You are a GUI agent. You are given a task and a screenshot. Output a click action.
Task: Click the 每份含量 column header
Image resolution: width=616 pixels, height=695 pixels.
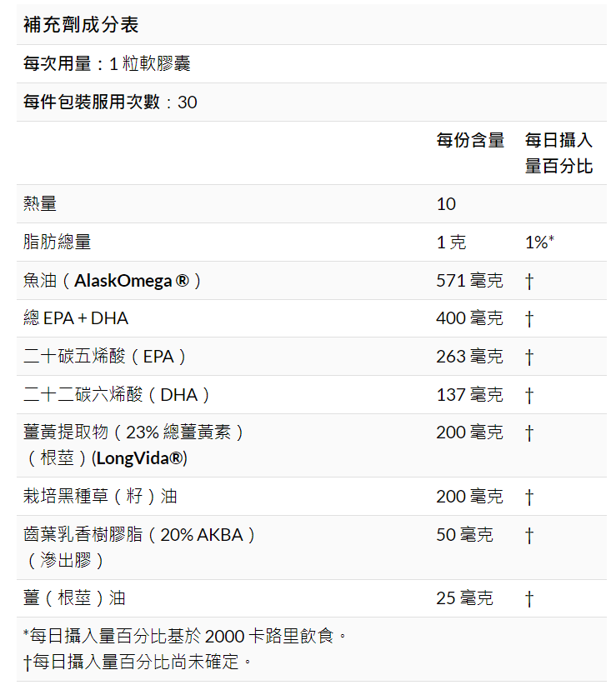(x=470, y=140)
